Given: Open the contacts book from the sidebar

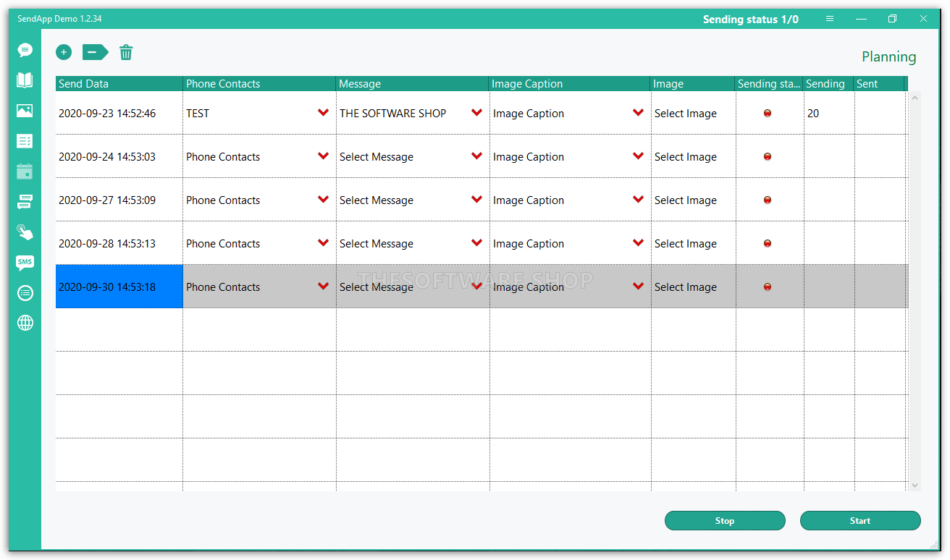Looking at the screenshot, I should 25,80.
